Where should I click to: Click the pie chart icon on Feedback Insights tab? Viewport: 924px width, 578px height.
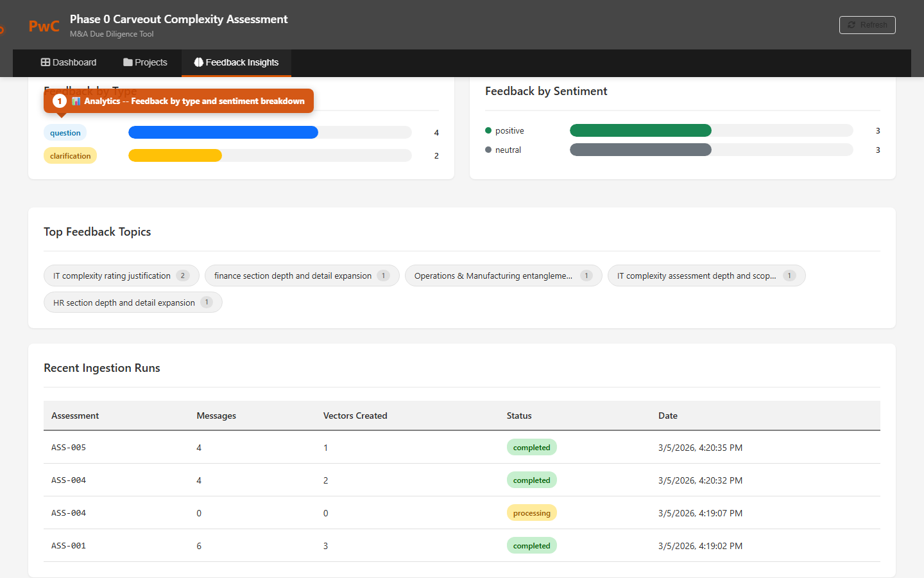point(198,62)
